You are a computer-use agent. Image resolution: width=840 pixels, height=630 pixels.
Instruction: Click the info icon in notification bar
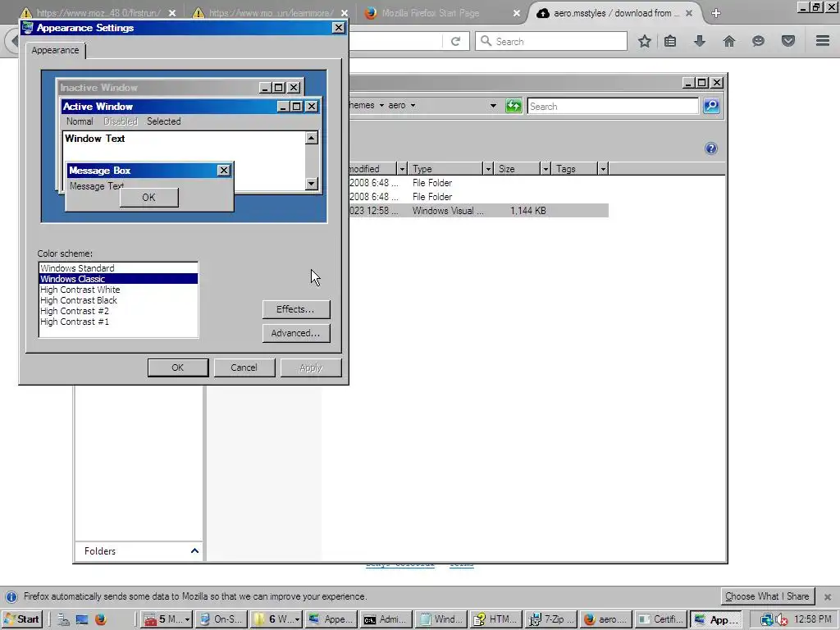coord(11,597)
